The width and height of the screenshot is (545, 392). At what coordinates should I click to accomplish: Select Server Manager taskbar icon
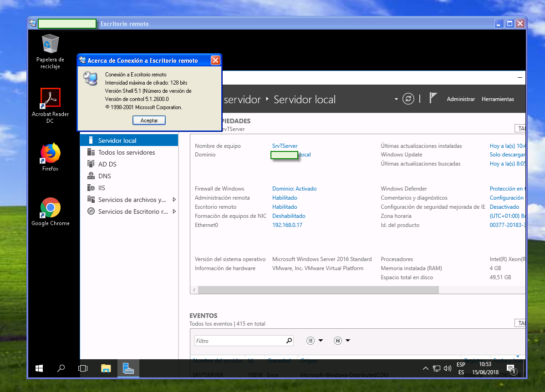tap(128, 368)
